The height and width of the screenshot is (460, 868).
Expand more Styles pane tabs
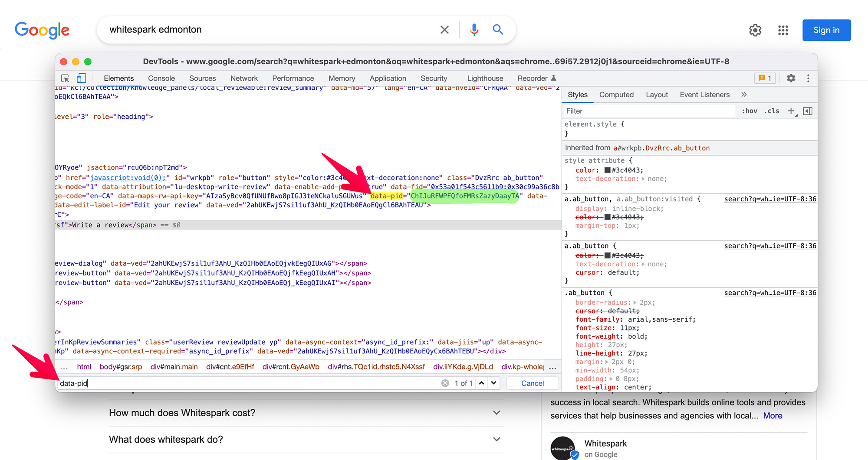[744, 95]
